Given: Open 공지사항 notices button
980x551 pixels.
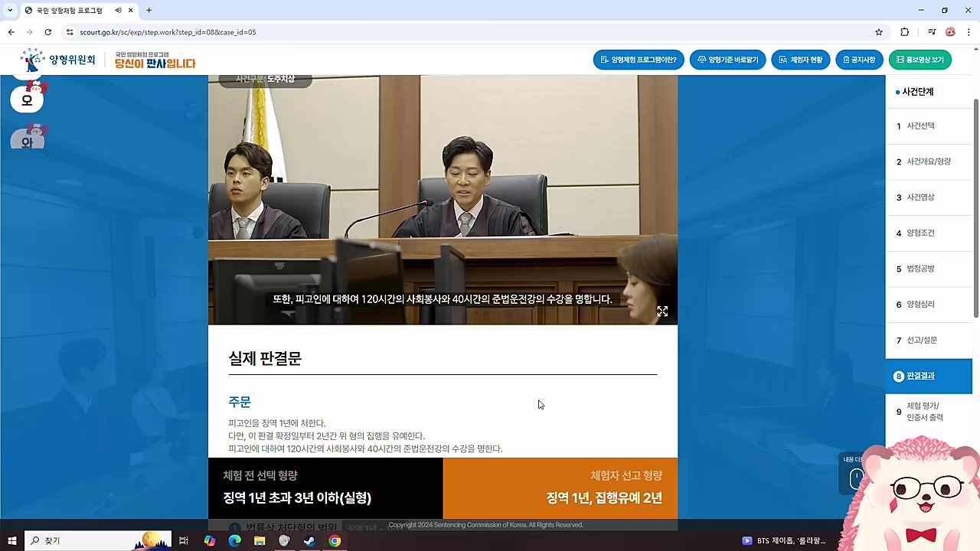Looking at the screenshot, I should 859,60.
